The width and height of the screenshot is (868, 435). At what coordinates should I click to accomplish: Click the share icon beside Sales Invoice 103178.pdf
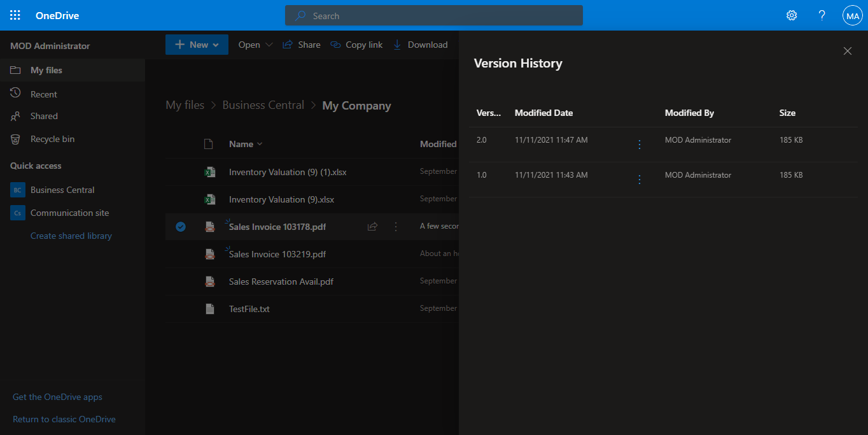coord(372,226)
